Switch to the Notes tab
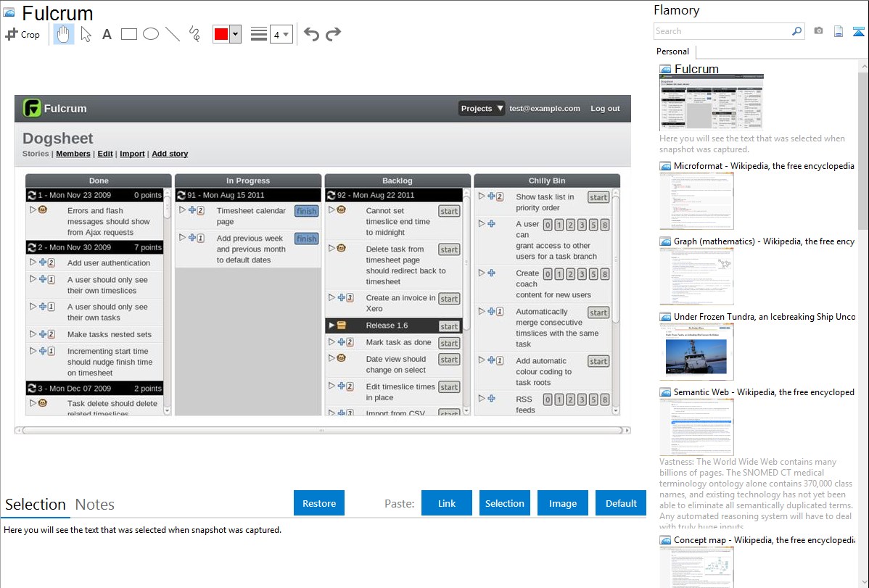 coord(94,505)
